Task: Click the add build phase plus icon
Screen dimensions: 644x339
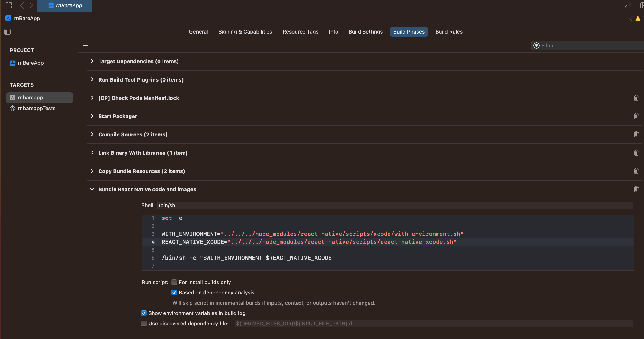Action: point(85,45)
